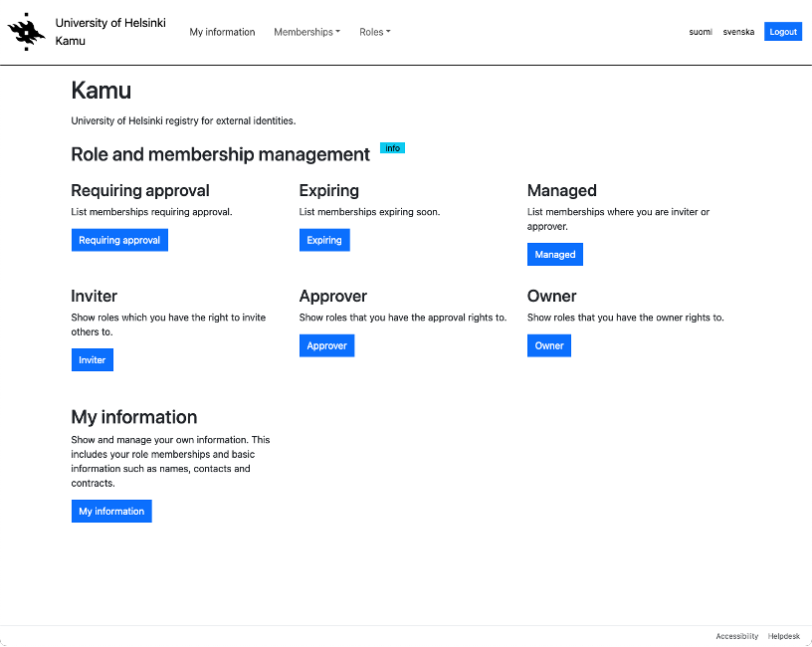Show roles via the Inviter button
The height and width of the screenshot is (647, 812).
(x=93, y=360)
